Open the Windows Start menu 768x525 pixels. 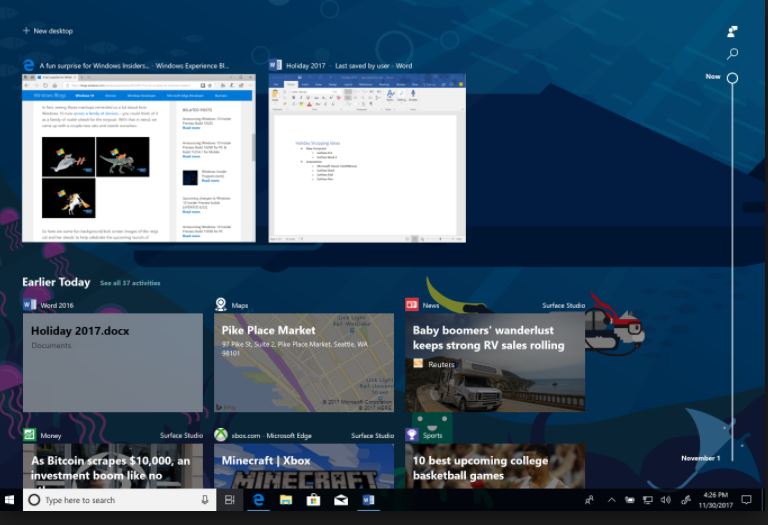coord(9,500)
